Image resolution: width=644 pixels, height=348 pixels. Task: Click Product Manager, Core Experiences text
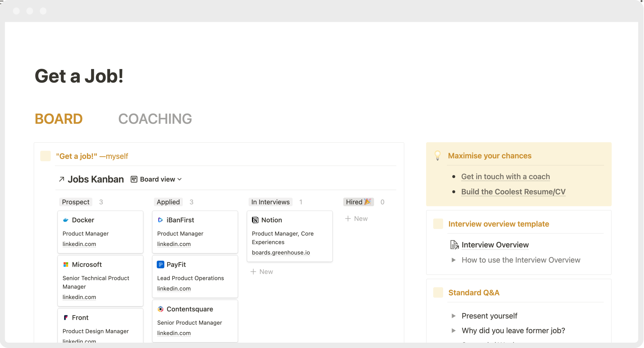click(282, 238)
